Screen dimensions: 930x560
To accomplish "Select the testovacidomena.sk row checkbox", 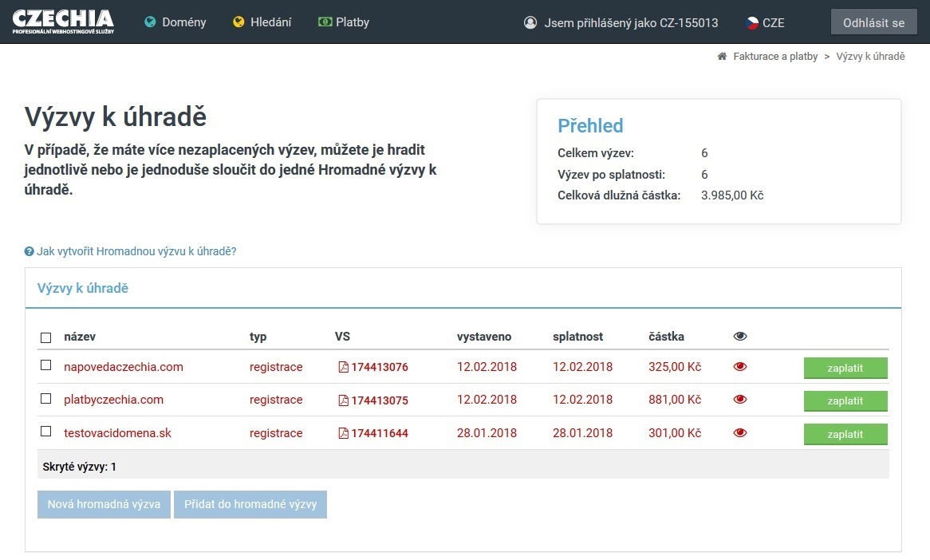I will click(x=46, y=432).
